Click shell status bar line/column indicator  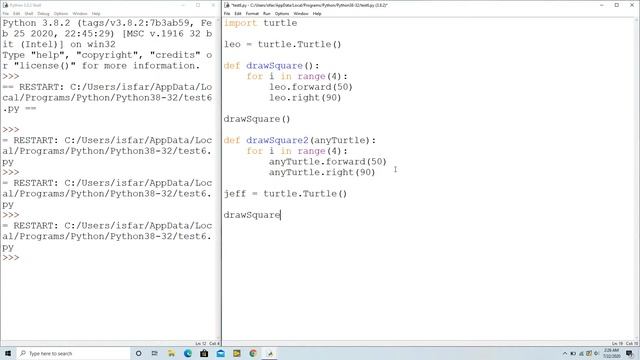[208, 344]
